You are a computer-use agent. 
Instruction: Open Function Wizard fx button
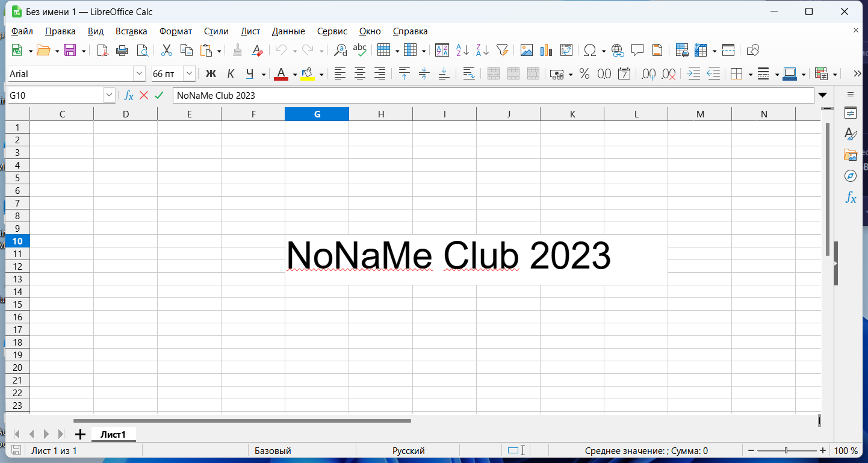click(128, 95)
